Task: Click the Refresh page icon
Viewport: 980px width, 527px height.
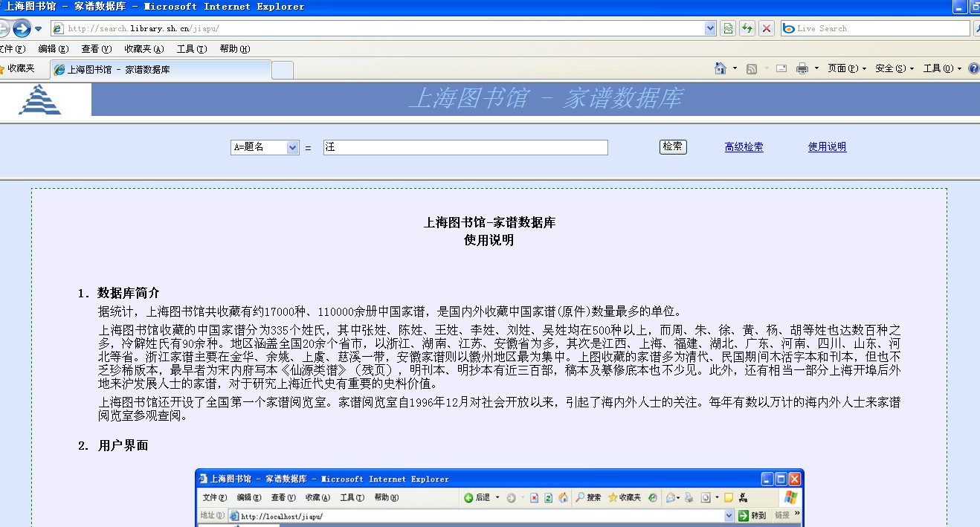Action: [x=747, y=28]
